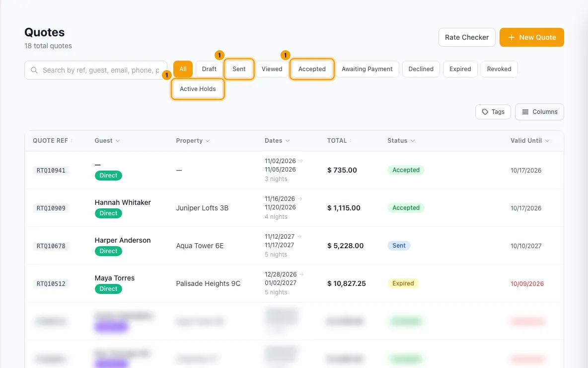Filter quotes by Viewed
The image size is (588, 368).
(272, 69)
